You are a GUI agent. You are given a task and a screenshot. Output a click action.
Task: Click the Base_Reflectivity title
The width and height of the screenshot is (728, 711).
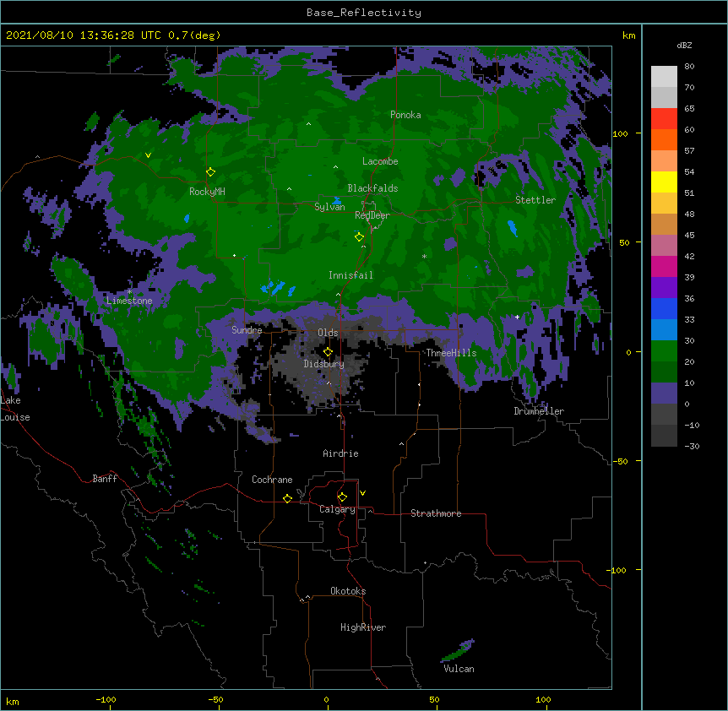[x=364, y=13]
